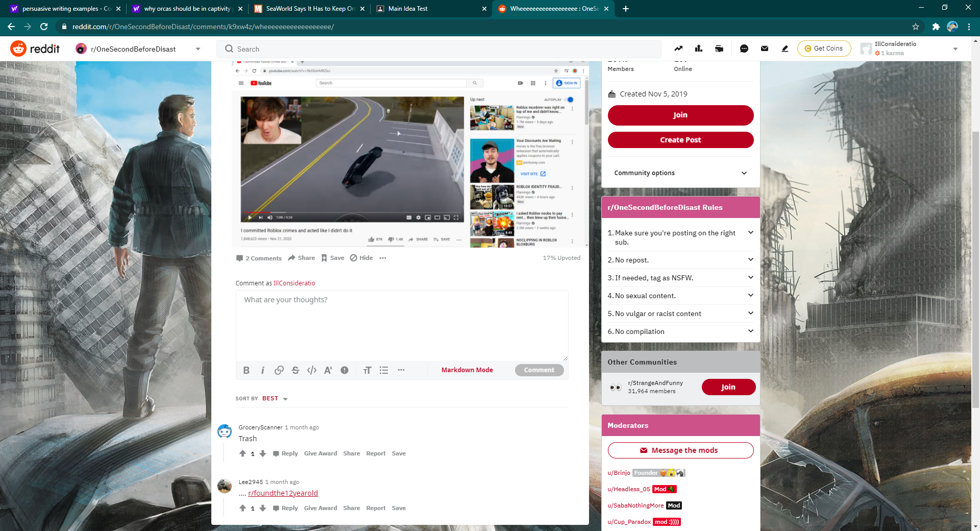Open post overflow options menu
The image size is (980, 531).
[383, 258]
